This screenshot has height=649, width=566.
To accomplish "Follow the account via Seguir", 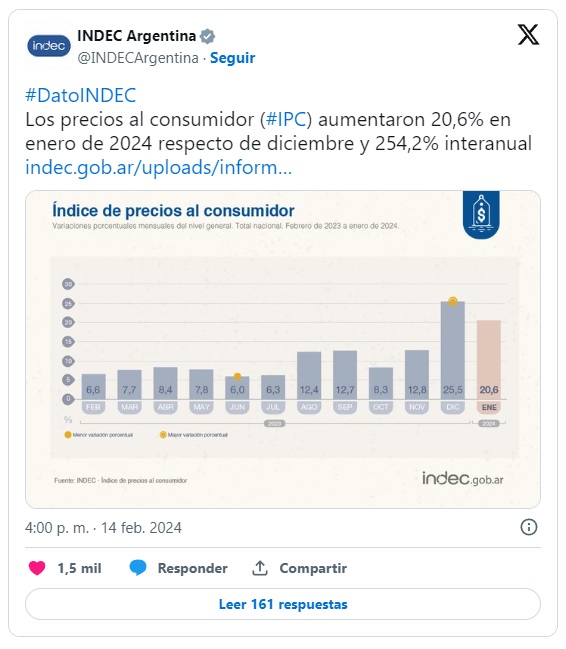I will 232,58.
